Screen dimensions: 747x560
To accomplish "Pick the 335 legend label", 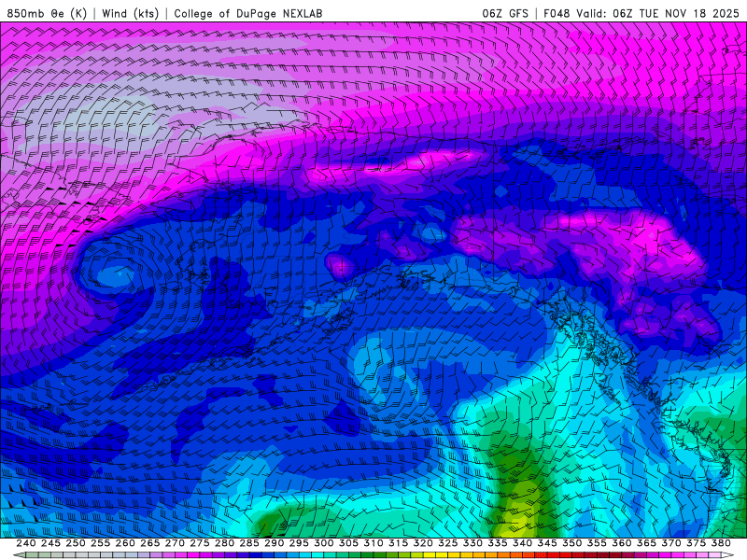I will tap(498, 543).
